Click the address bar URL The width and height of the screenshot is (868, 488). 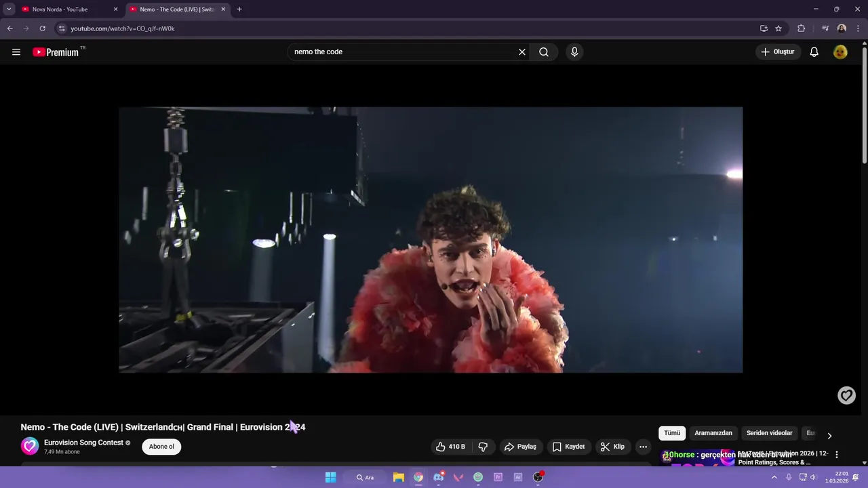(123, 28)
